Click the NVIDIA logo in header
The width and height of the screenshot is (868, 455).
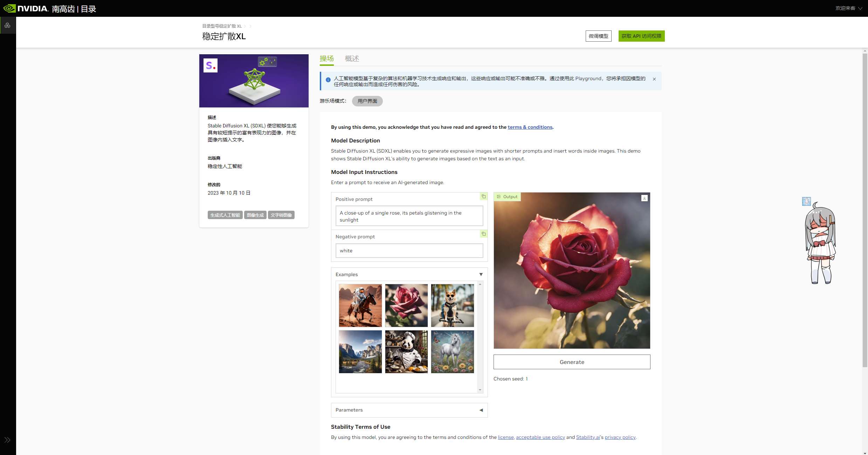(25, 8)
